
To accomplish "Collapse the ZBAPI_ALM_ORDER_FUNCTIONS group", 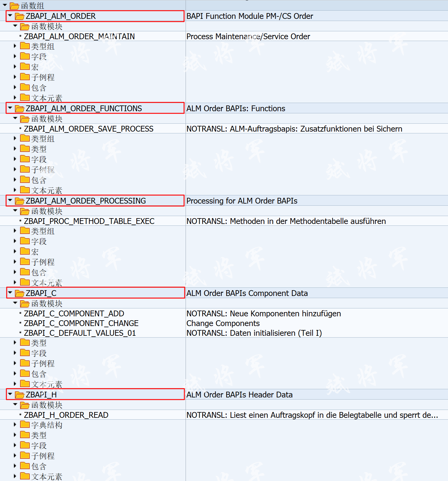I will point(10,108).
